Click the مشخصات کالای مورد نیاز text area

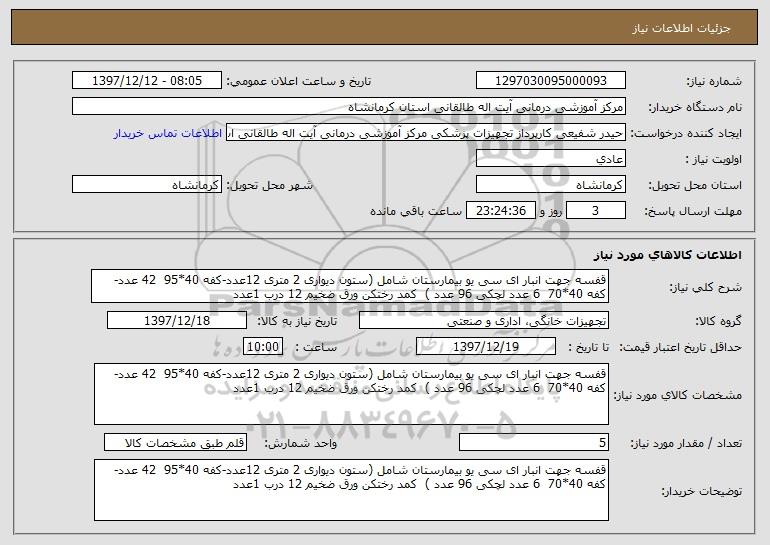351,394
